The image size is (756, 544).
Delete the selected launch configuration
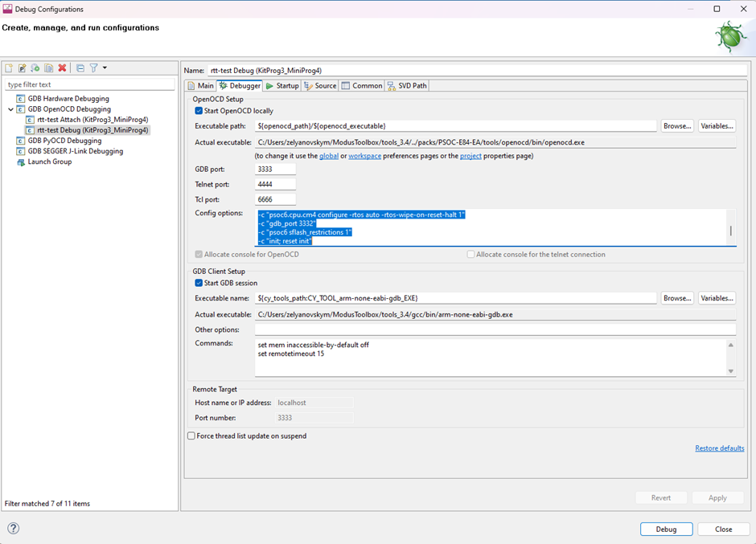point(62,68)
